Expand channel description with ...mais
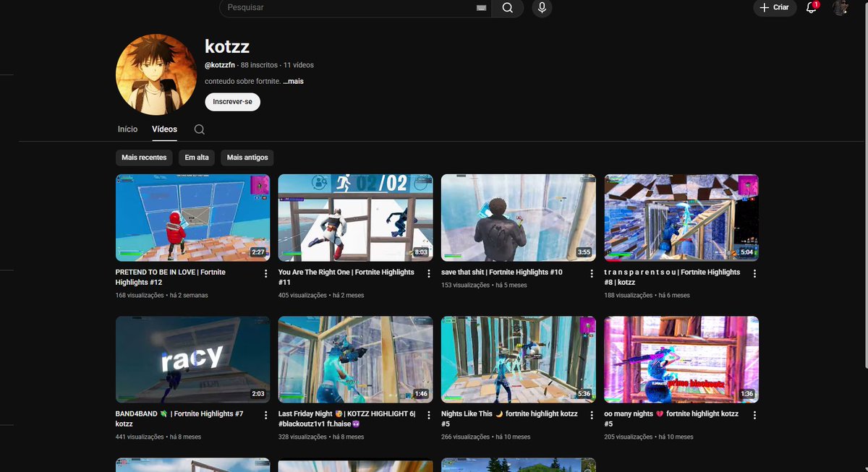The width and height of the screenshot is (868, 472). pyautogui.click(x=294, y=82)
